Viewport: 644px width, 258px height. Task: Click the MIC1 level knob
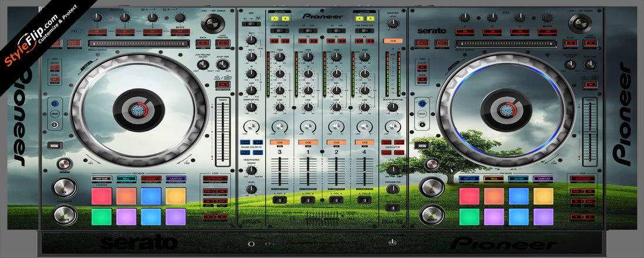coord(251,40)
